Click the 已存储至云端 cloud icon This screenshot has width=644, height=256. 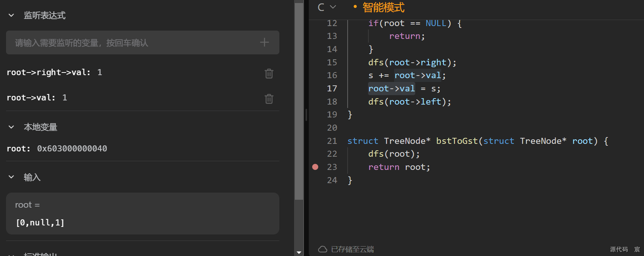tap(322, 249)
